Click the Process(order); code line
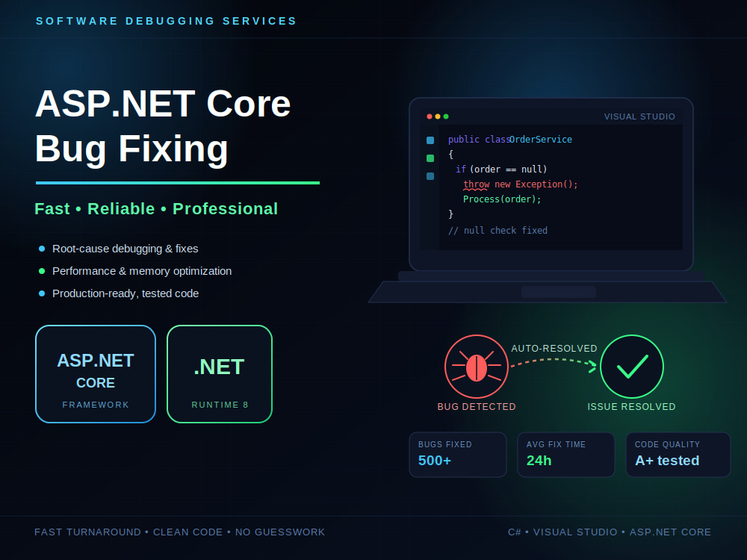 tap(502, 199)
